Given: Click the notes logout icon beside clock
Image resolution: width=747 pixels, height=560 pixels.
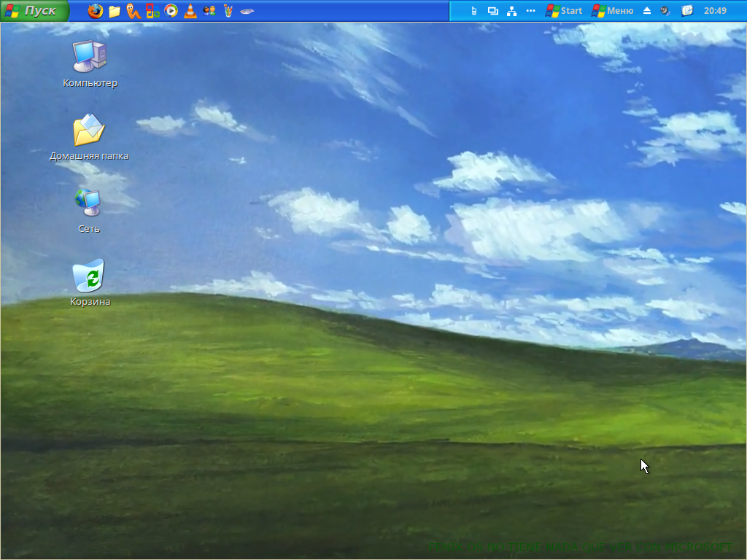Looking at the screenshot, I should [x=686, y=11].
